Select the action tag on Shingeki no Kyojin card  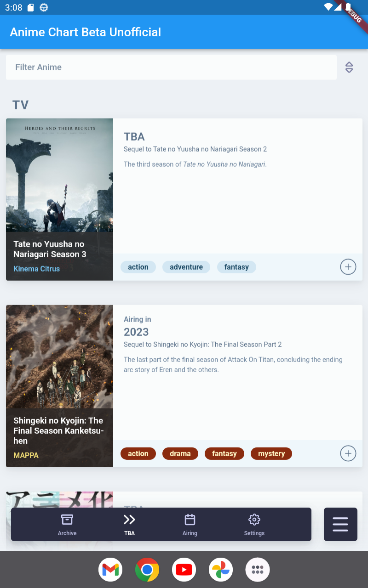coord(138,453)
